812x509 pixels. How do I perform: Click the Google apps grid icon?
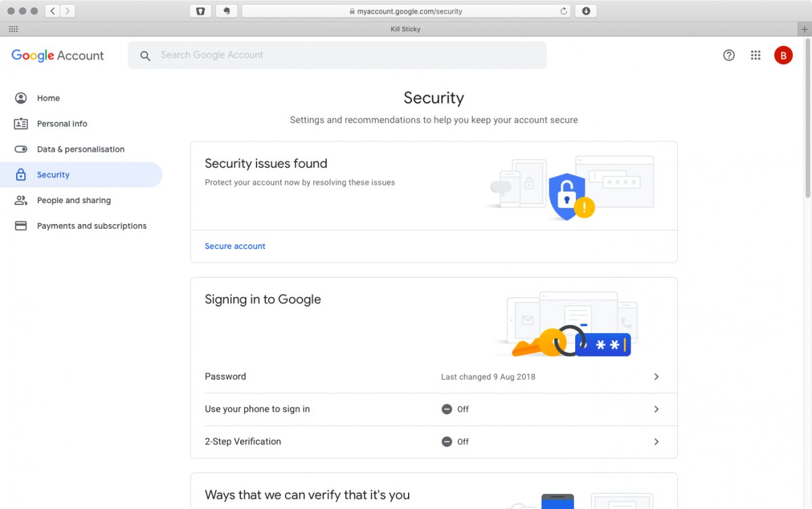click(756, 55)
